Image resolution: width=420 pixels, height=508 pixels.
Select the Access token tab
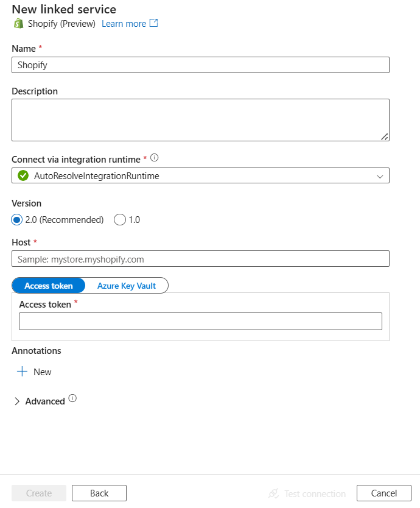coord(48,285)
